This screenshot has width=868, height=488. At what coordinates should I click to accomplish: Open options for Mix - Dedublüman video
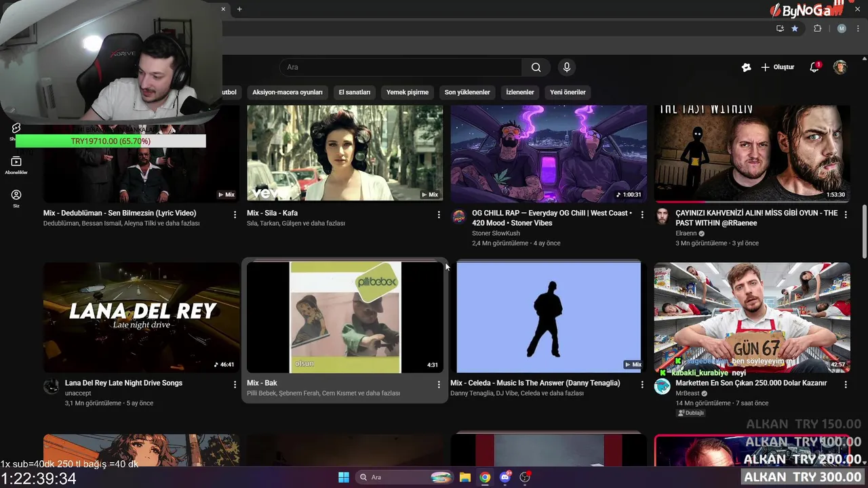[x=235, y=214]
